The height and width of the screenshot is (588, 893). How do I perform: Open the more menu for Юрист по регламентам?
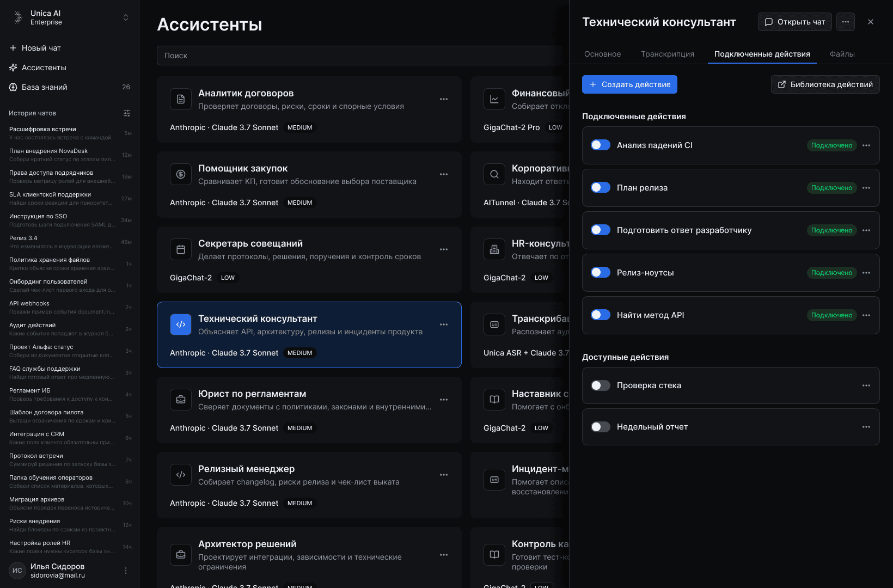[x=444, y=400]
